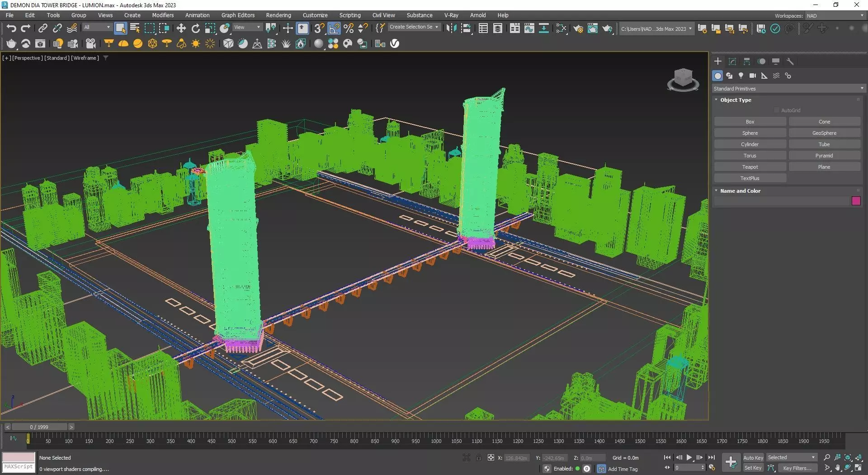The image size is (868, 475).
Task: Show the Shapes category in Create panel
Action: click(x=729, y=76)
